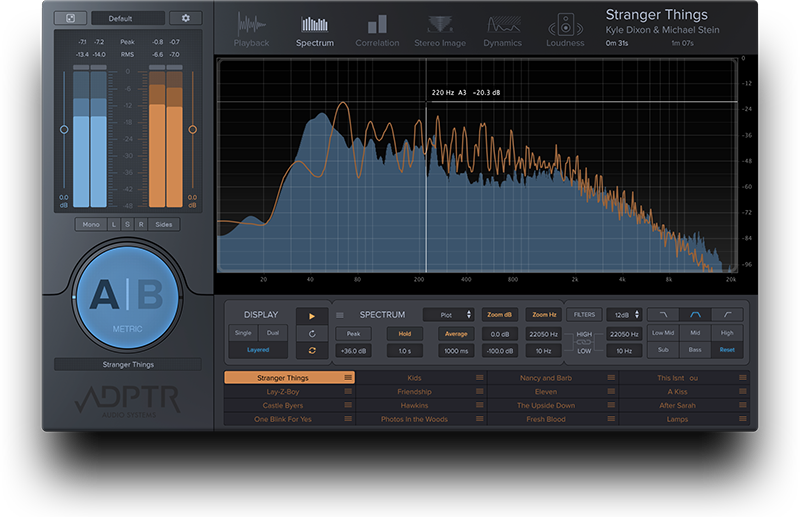Enable the Hold spectrum toggle
Viewport: 800px width, 517px height.
pos(404,333)
